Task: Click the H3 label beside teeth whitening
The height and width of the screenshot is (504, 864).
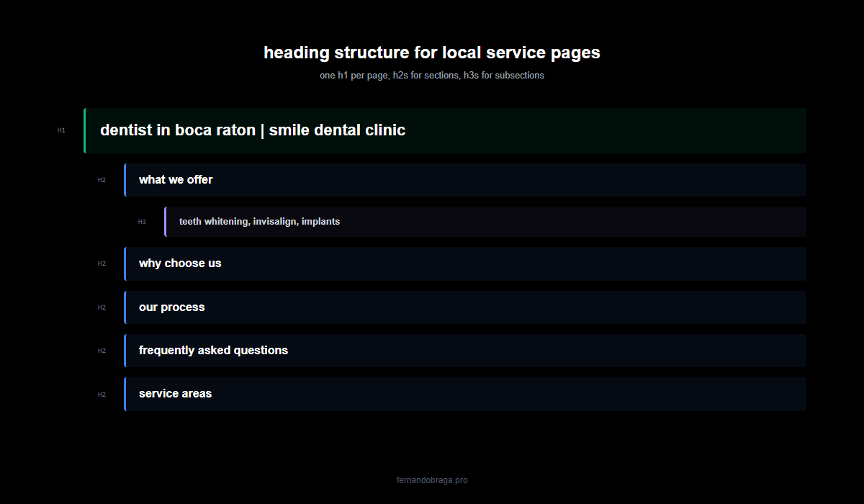Action: click(x=142, y=222)
